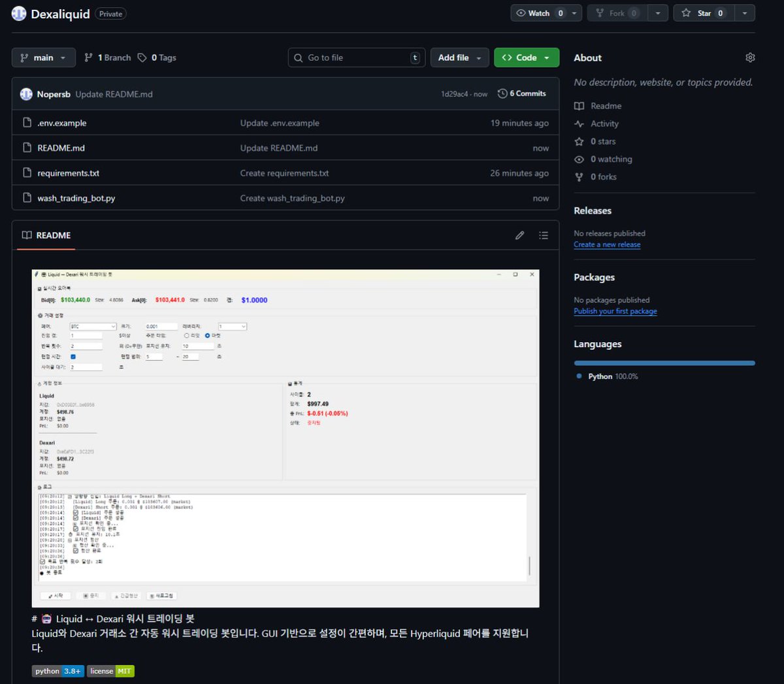This screenshot has height=684, width=784.
Task: View the 6 Commits history
Action: click(521, 93)
